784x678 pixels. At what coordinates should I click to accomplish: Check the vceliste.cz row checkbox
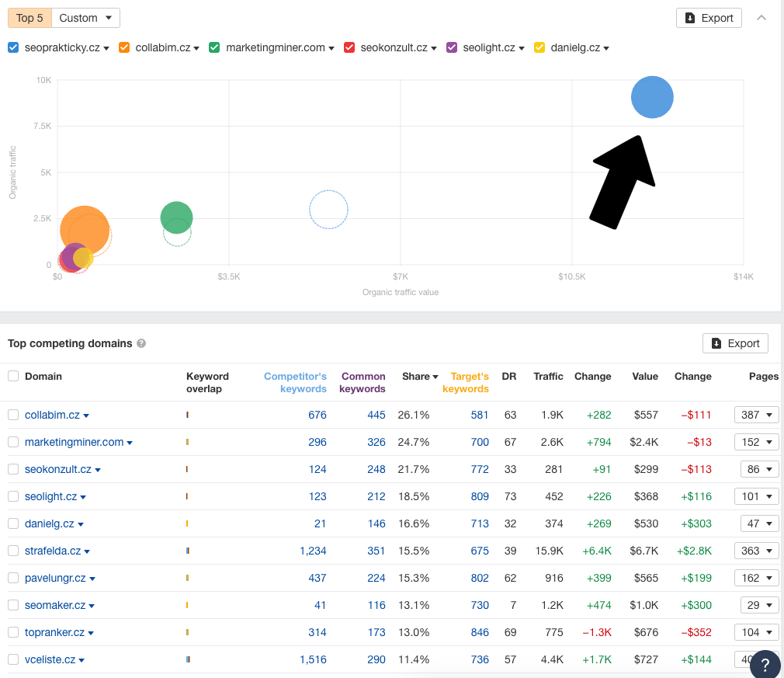pyautogui.click(x=13, y=659)
